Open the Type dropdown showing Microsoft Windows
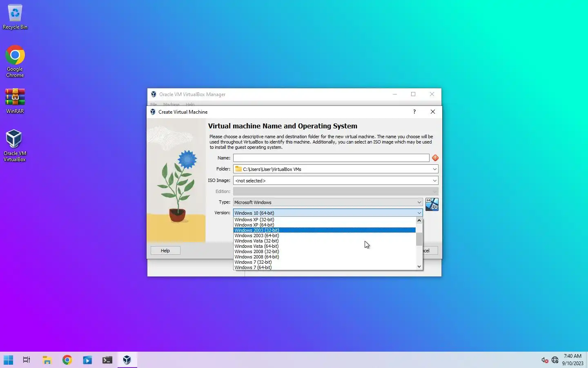The height and width of the screenshot is (368, 588). pyautogui.click(x=328, y=202)
